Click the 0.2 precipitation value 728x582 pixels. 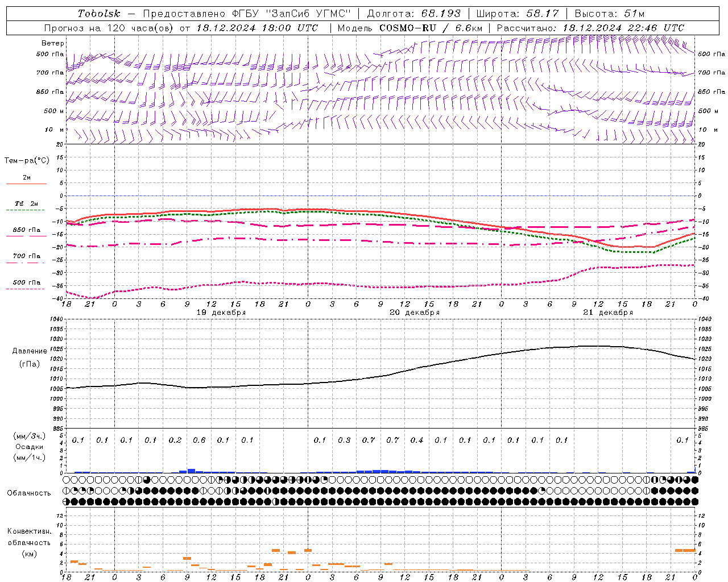tap(175, 440)
